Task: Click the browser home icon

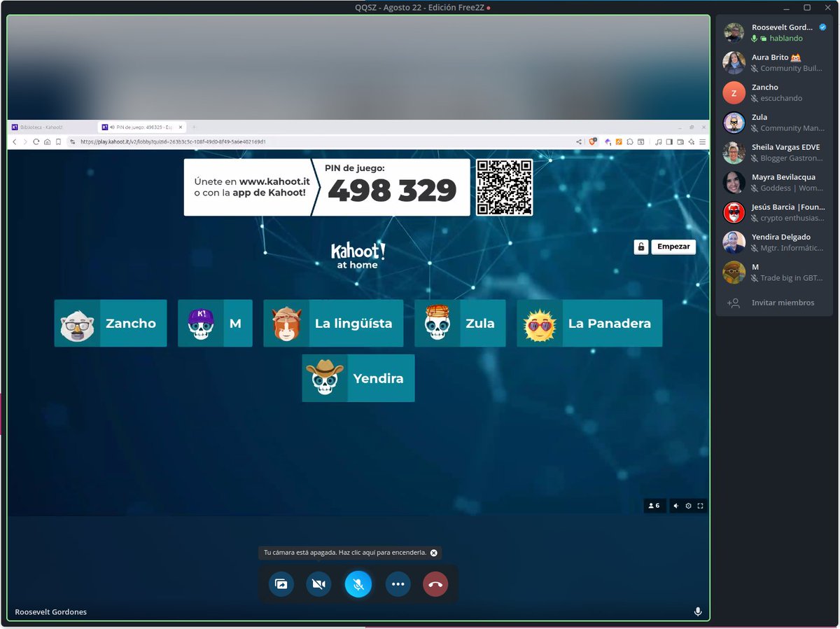Action: [47, 141]
